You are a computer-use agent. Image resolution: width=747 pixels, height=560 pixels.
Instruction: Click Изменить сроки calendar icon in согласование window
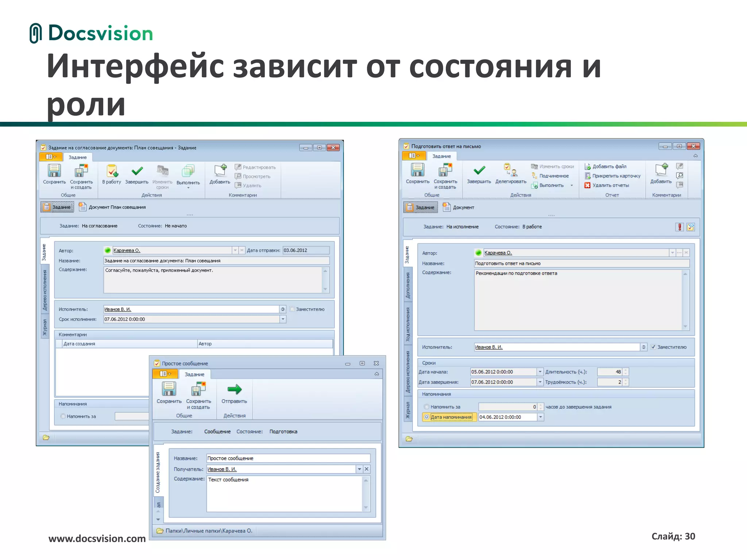pyautogui.click(x=163, y=170)
